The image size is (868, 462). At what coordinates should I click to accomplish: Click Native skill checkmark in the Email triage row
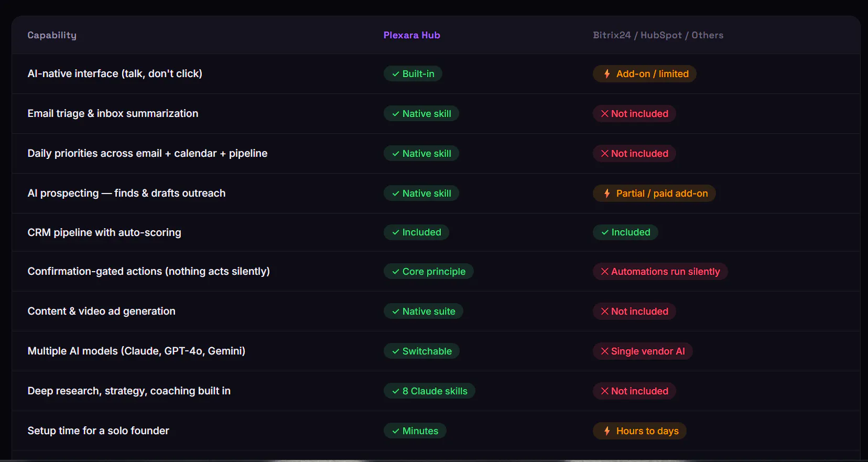coord(396,114)
